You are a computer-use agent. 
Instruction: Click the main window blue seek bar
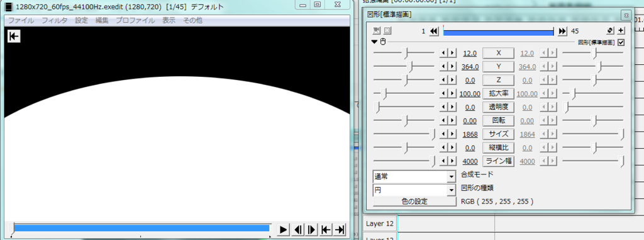pyautogui.click(x=142, y=228)
